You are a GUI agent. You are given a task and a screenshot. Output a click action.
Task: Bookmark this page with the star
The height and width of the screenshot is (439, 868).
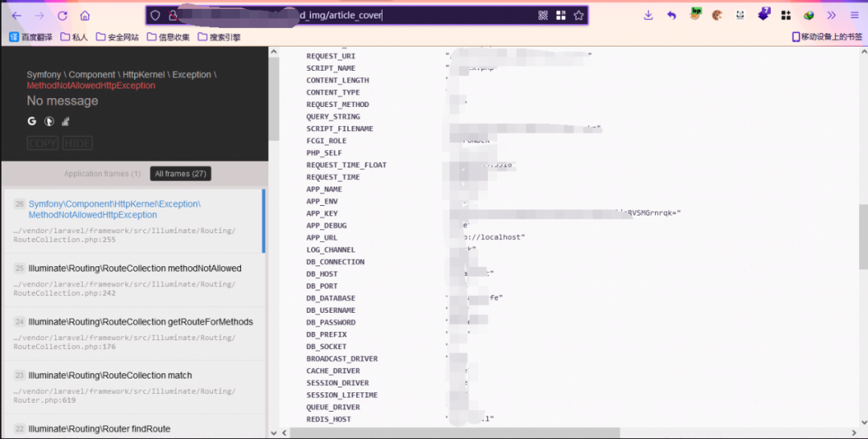[x=579, y=15]
